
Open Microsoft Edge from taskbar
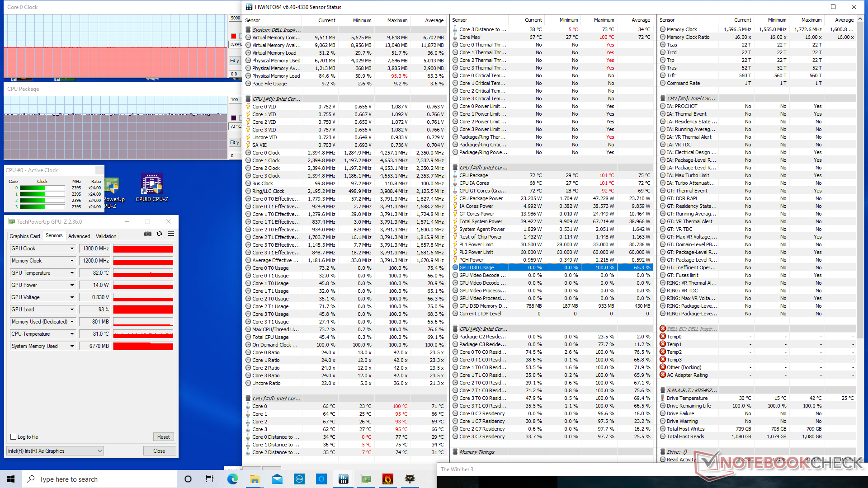click(x=233, y=479)
